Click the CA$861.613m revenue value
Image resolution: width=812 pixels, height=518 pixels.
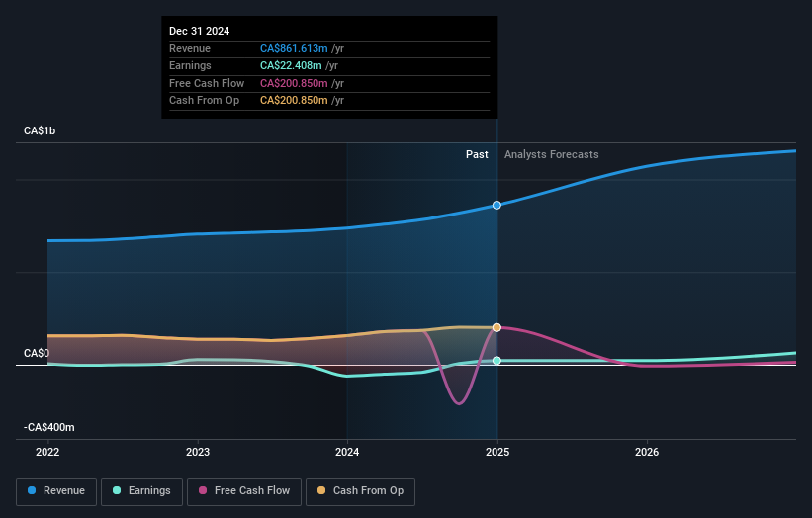[x=294, y=48]
